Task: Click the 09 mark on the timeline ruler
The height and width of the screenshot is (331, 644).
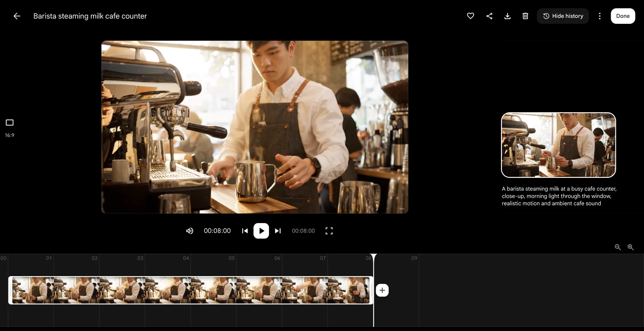Action: 414,258
